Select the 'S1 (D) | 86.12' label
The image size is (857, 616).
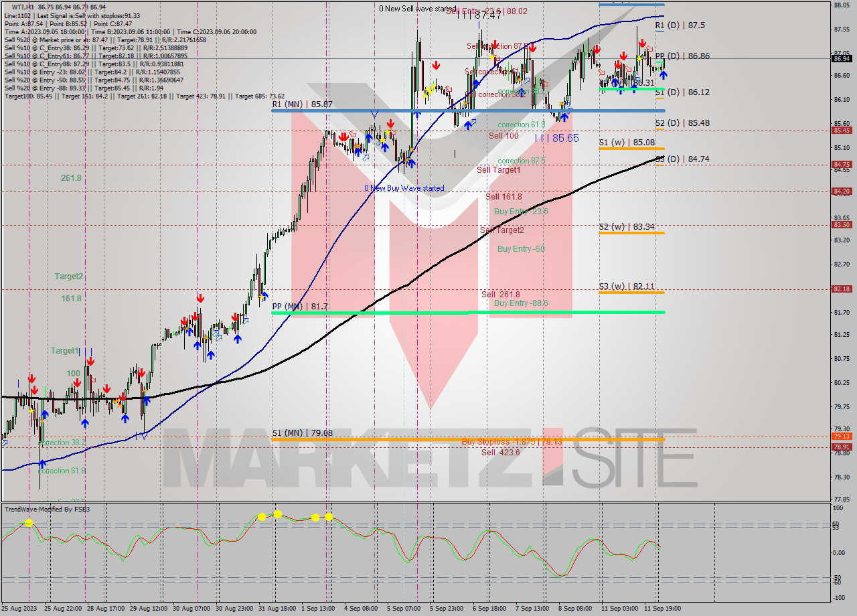(x=682, y=92)
